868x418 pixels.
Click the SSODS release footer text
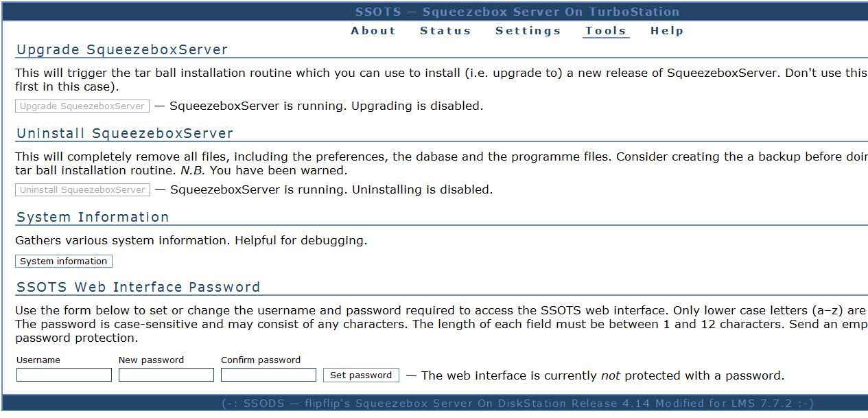(517, 404)
